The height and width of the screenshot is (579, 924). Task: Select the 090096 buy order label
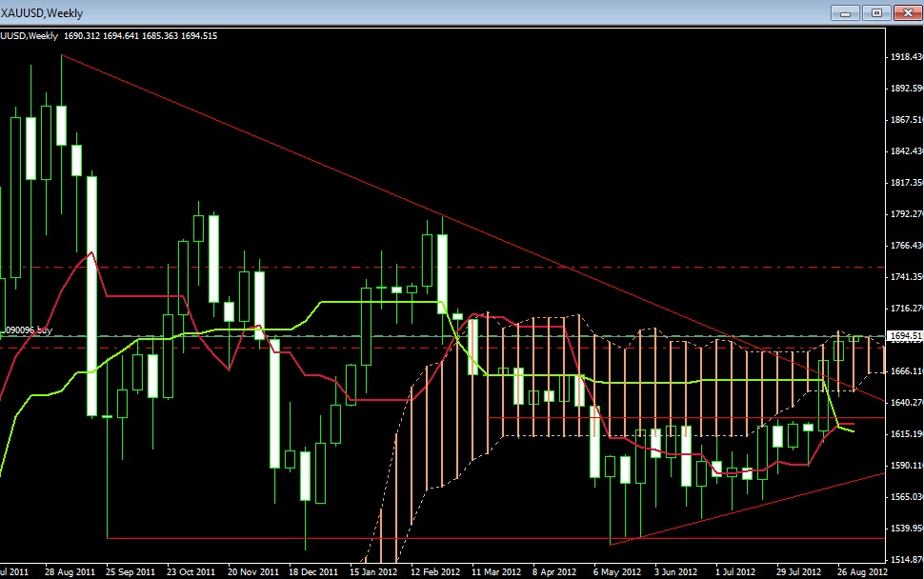tap(29, 329)
